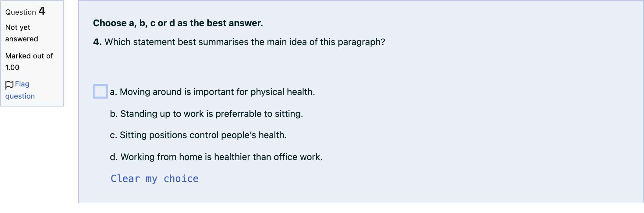The width and height of the screenshot is (644, 213).
Task: Pick option c, 'Sitting positions control people's health'
Action: (x=198, y=135)
